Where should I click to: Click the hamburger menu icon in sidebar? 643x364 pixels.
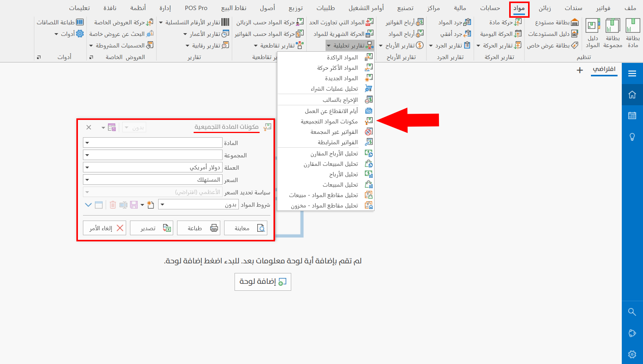(632, 73)
